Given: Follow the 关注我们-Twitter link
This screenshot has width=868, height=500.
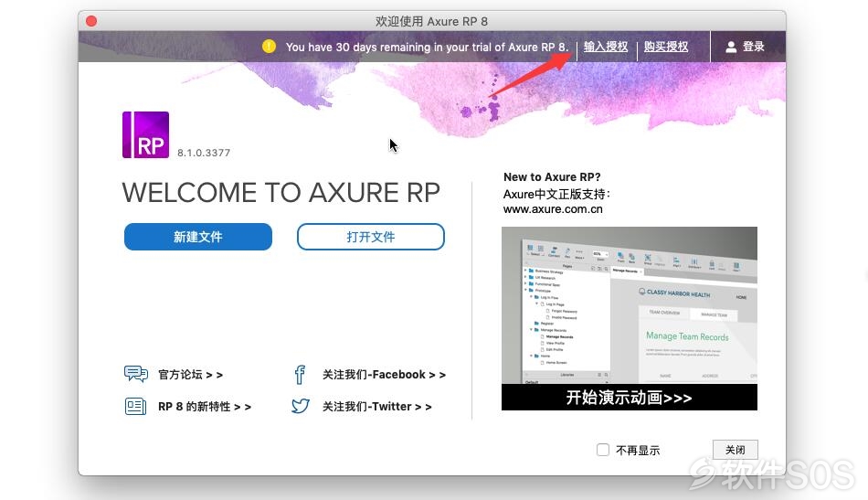Looking at the screenshot, I should click(x=377, y=407).
